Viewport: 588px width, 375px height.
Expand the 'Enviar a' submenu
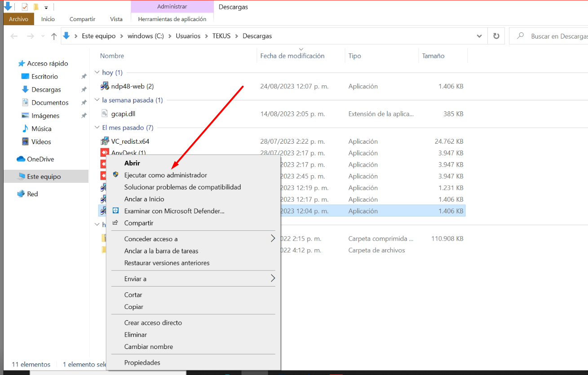[272, 279]
